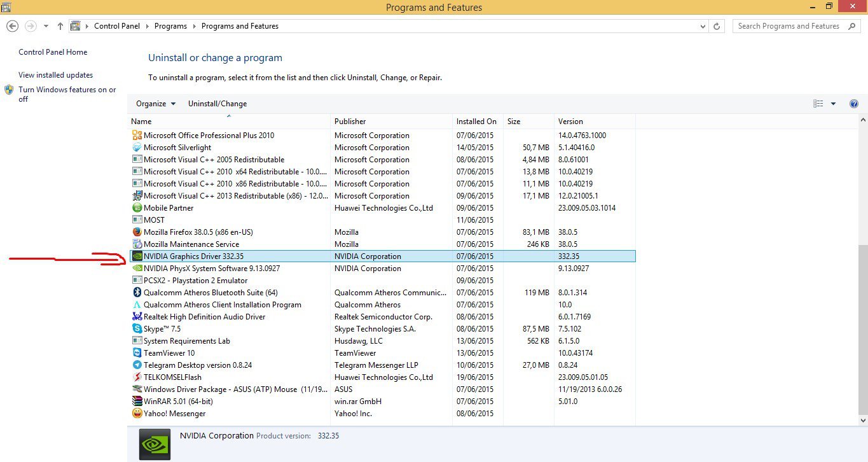
Task: Select the Microsoft Office Professional Plus 2010 icon
Action: pos(137,136)
